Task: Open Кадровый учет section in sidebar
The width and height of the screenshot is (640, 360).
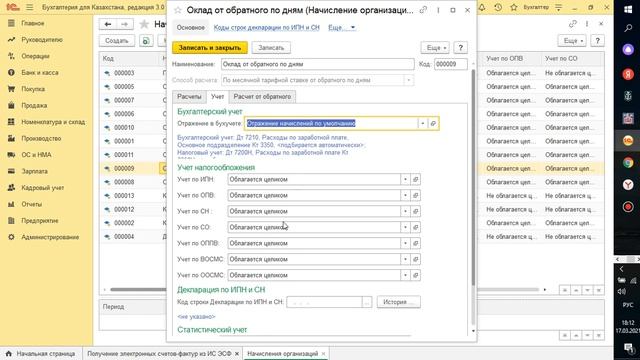Action: point(42,188)
